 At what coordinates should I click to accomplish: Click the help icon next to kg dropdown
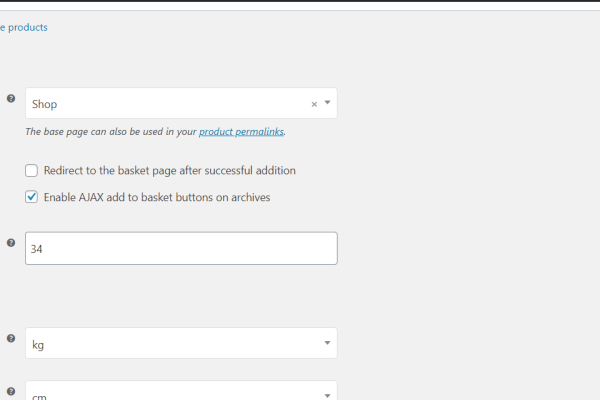point(11,338)
